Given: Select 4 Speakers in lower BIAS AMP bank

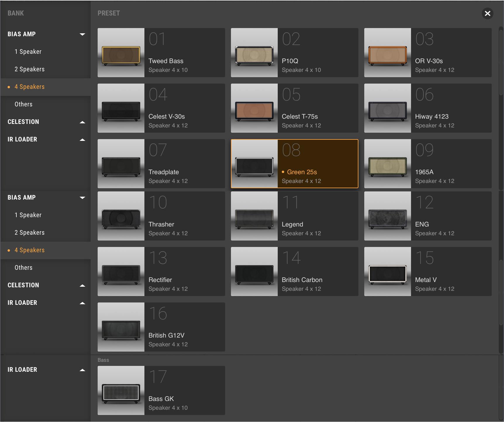Looking at the screenshot, I should pyautogui.click(x=46, y=250).
